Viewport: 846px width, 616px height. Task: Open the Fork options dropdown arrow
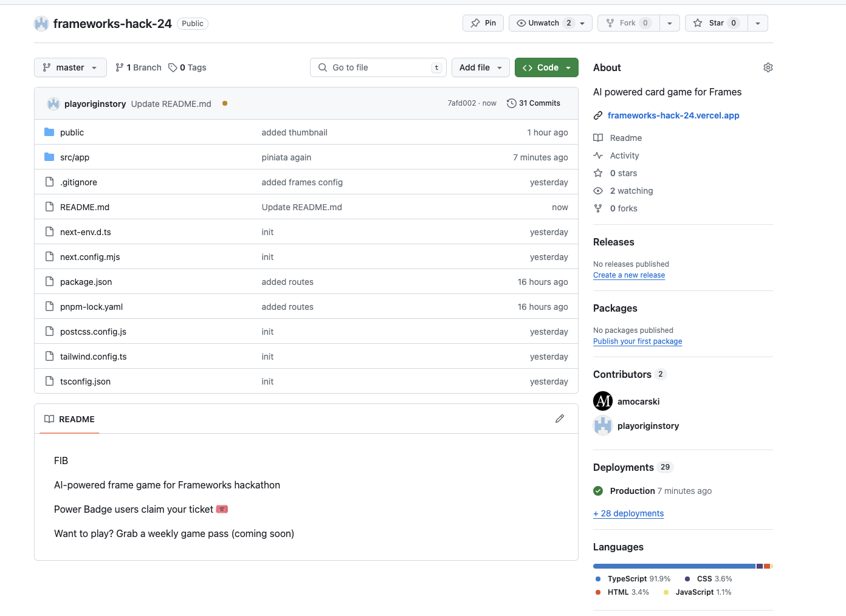point(670,23)
